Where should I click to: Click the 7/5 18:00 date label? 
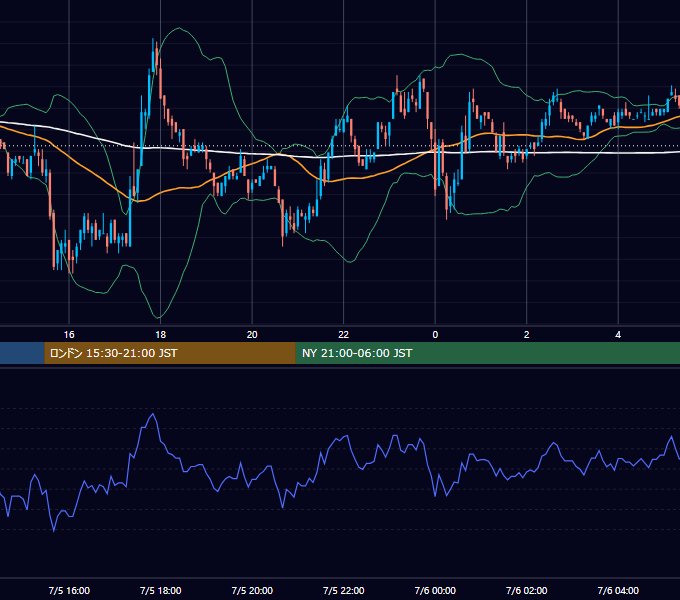click(x=160, y=590)
